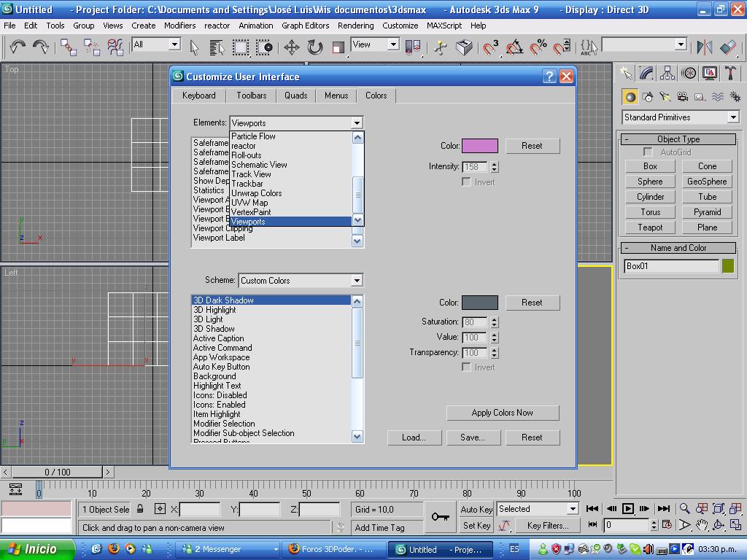Switch to Modify command panel tab
Viewport: 747px width, 560px height.
(x=646, y=73)
